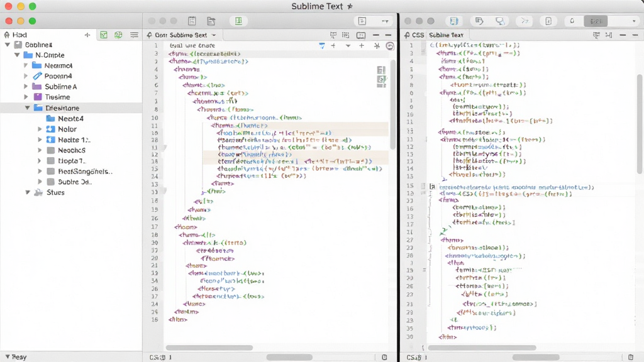
Task: Select the Nolor row in the sidebar
Action: 71,129
